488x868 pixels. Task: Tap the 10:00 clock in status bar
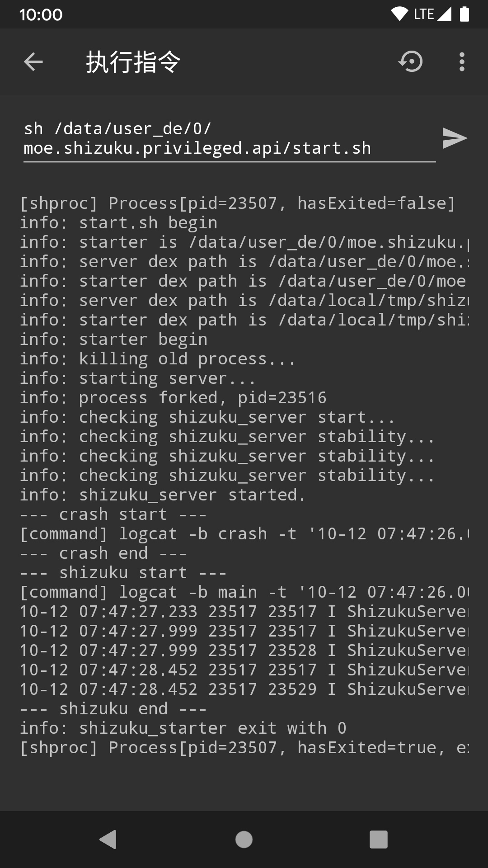(41, 14)
